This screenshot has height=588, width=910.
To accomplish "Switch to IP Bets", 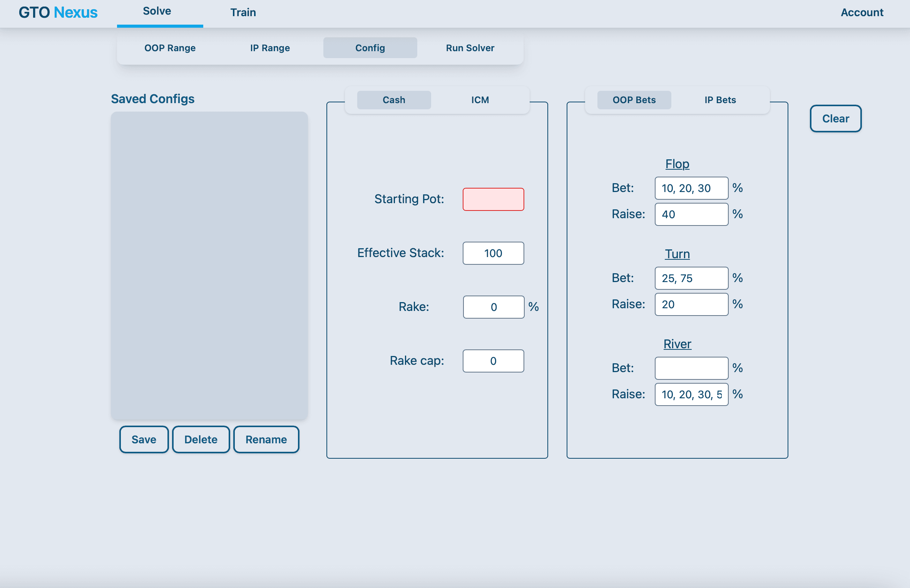I will click(x=720, y=100).
